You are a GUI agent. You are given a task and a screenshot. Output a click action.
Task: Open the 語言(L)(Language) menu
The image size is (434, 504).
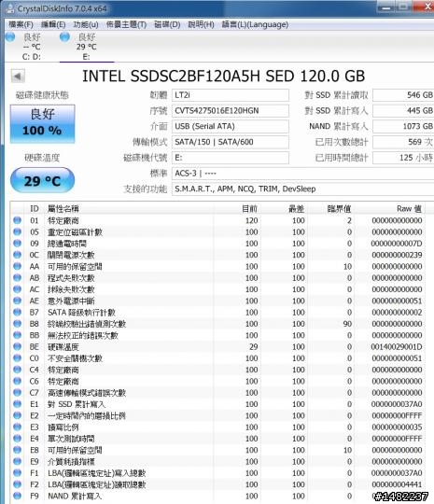point(255,24)
